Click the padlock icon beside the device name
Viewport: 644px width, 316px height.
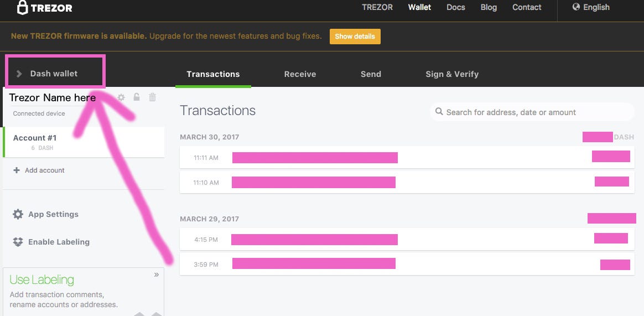137,97
